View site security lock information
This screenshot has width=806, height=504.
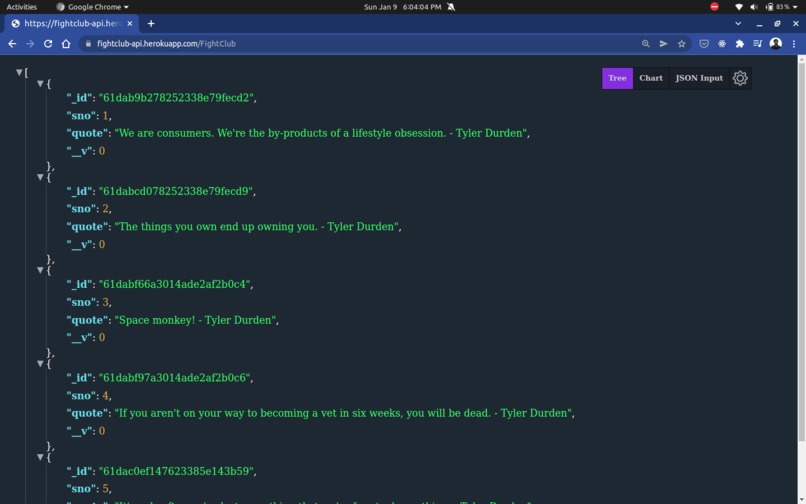point(88,44)
